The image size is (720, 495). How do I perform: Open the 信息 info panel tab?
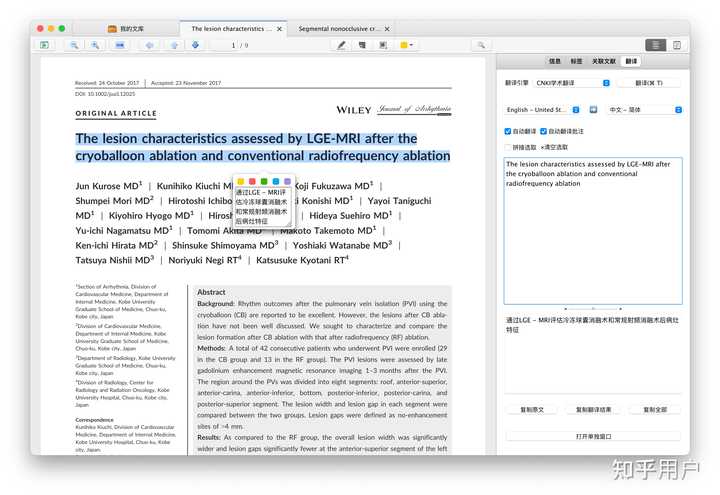point(555,61)
